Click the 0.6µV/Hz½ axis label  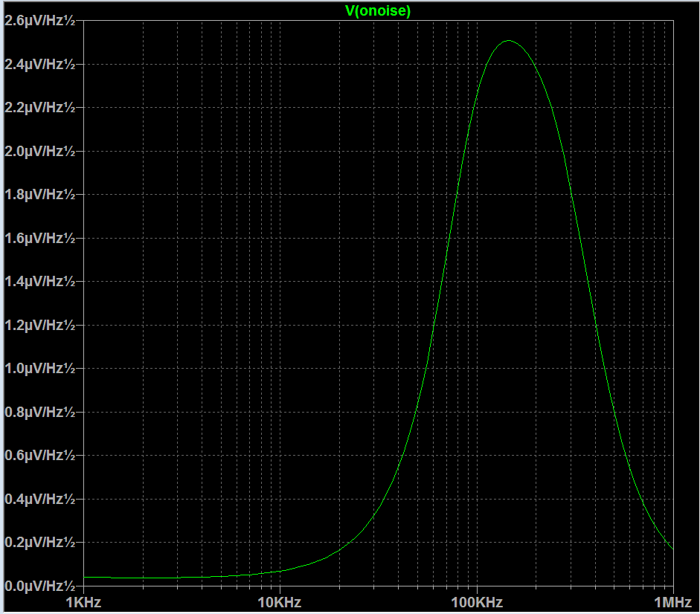click(39, 456)
